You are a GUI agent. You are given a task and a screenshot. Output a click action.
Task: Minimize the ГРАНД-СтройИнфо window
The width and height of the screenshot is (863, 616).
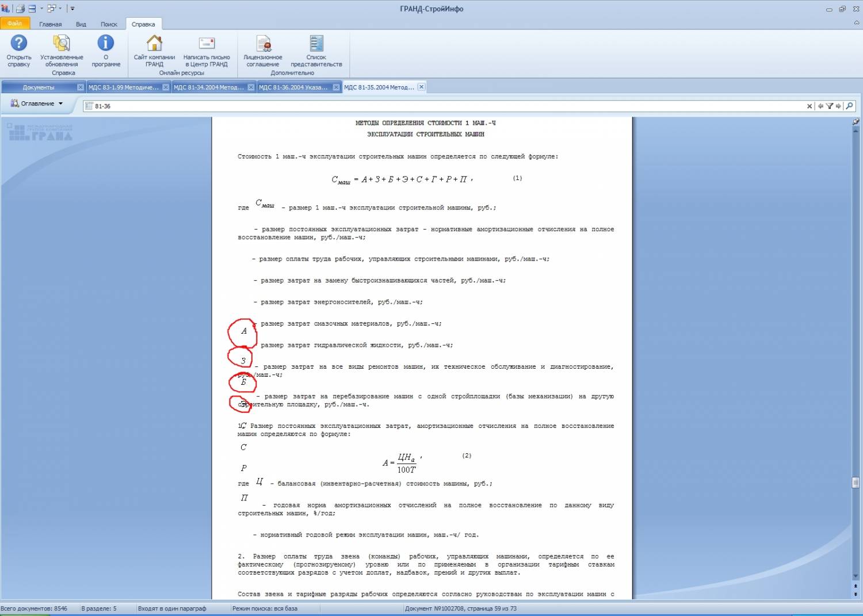pyautogui.click(x=829, y=9)
